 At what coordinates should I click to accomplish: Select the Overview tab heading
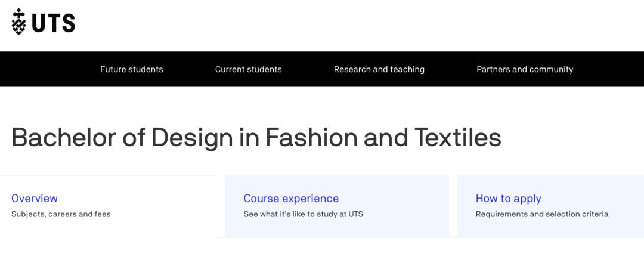tap(35, 199)
